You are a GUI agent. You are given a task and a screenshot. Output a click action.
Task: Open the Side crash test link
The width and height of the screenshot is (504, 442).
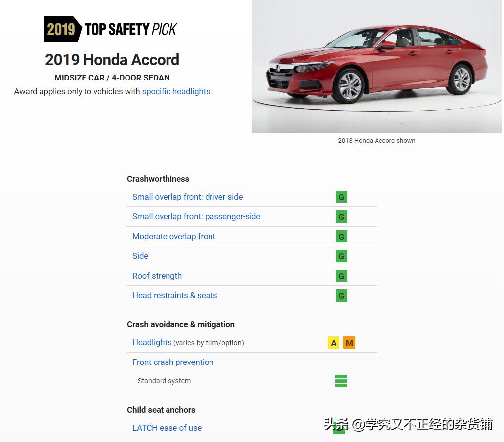click(140, 256)
